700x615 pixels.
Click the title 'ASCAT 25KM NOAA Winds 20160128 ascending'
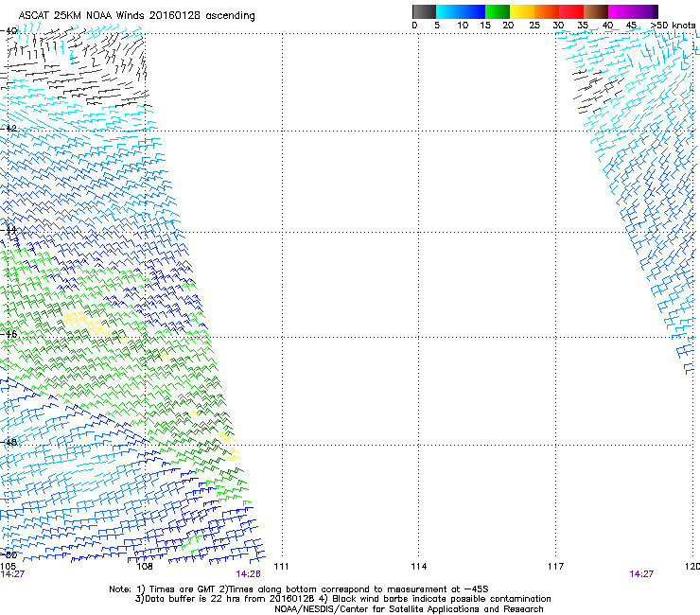coord(136,16)
